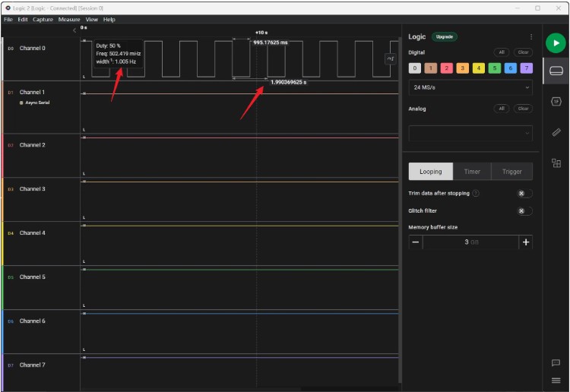Open the Analyzers panel icon
This screenshot has width=570, height=392.
(x=556, y=102)
